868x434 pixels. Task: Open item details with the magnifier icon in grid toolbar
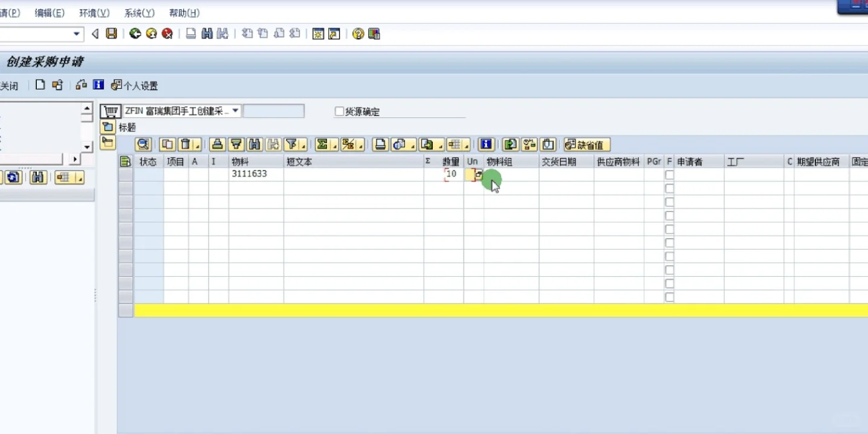(x=144, y=144)
